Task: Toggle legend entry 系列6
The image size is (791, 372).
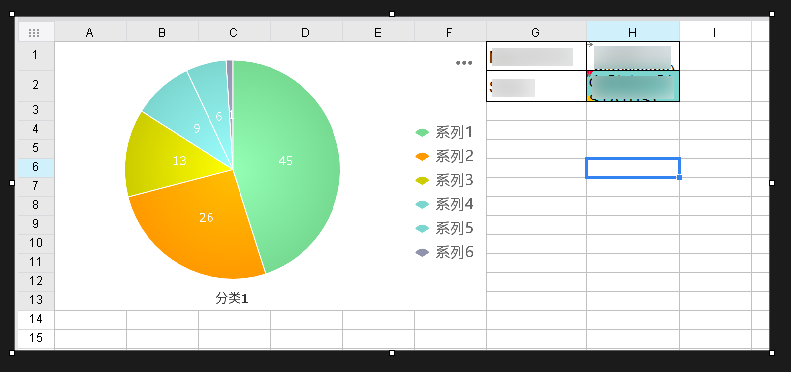Action: pos(444,252)
